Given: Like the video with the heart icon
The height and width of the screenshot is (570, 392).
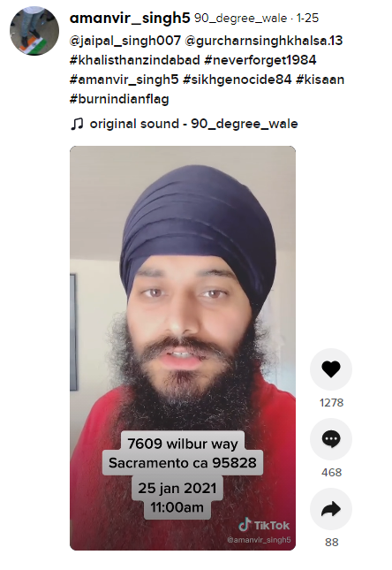Looking at the screenshot, I should click(330, 369).
